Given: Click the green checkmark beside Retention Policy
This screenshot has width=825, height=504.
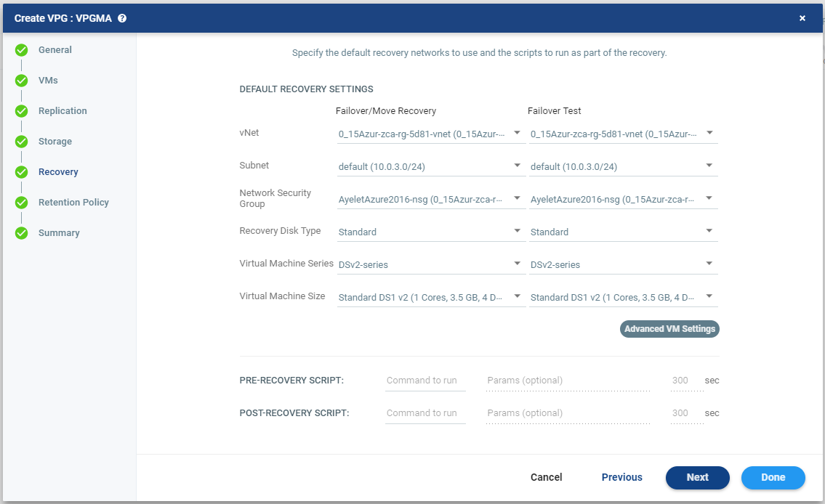Looking at the screenshot, I should click(22, 203).
